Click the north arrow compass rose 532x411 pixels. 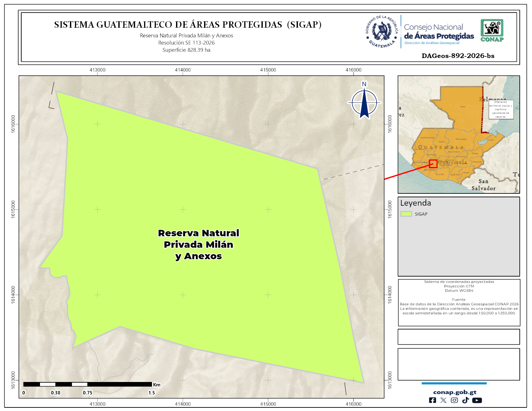[364, 100]
